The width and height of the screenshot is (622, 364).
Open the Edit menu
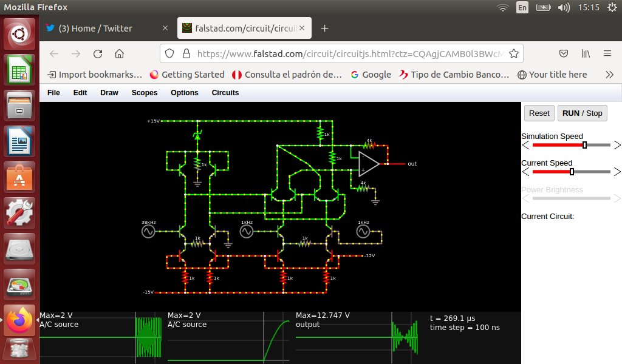(80, 93)
